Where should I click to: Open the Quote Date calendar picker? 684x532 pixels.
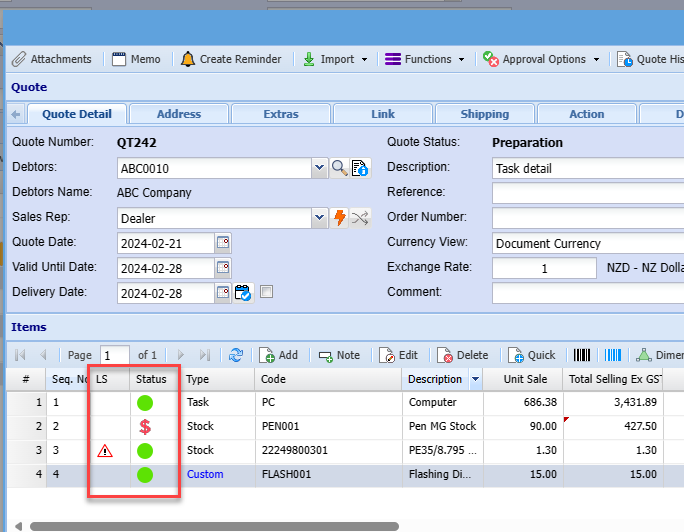click(223, 243)
